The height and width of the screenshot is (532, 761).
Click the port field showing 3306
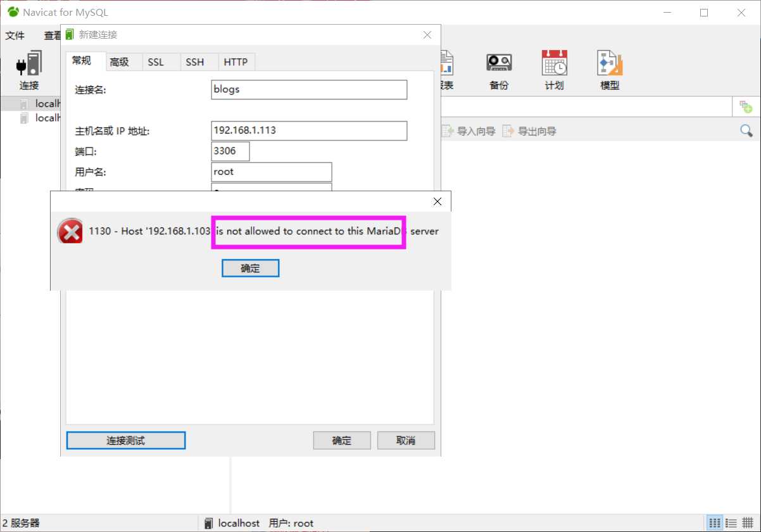pyautogui.click(x=230, y=151)
